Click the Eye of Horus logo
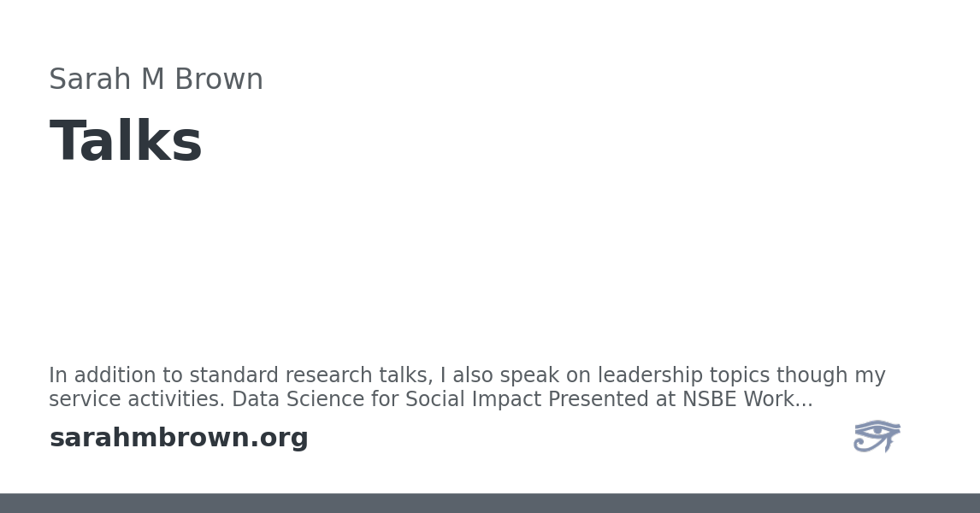 tap(877, 436)
